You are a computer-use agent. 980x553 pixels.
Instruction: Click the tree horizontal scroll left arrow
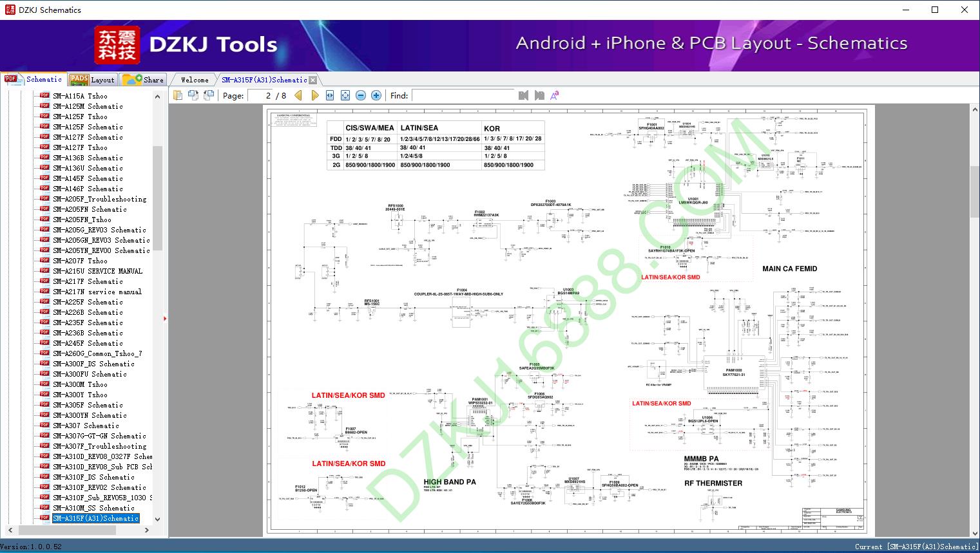click(x=9, y=530)
